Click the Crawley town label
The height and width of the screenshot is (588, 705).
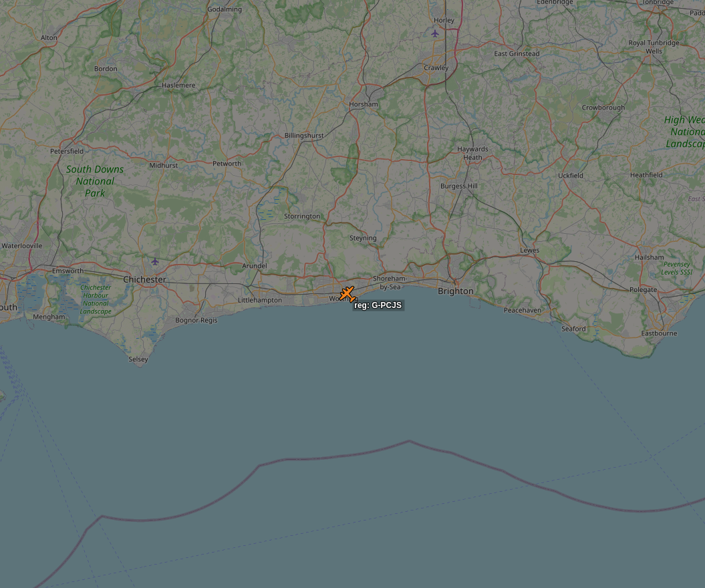[436, 68]
